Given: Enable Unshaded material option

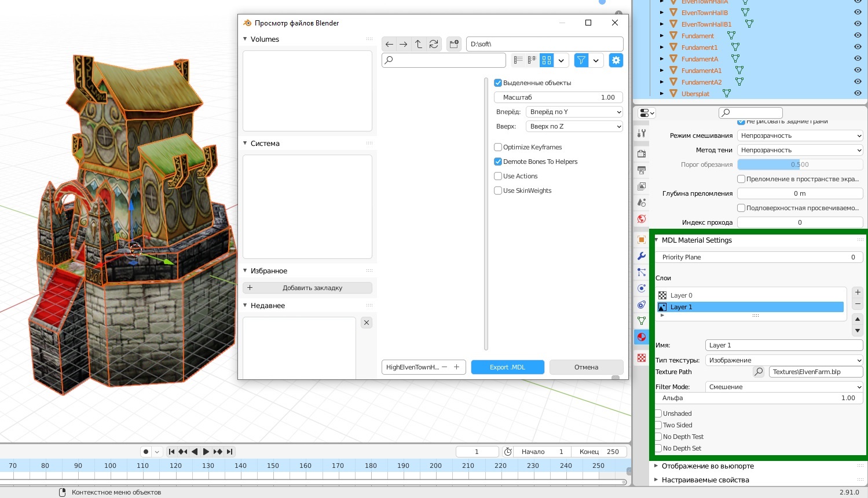Looking at the screenshot, I should point(658,413).
